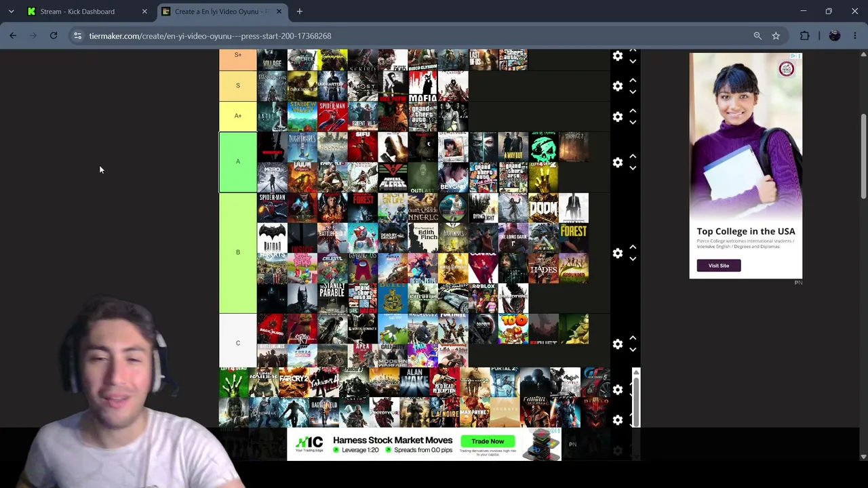Move A+ tier row up with arrow
This screenshot has width=868, height=488.
point(633,110)
